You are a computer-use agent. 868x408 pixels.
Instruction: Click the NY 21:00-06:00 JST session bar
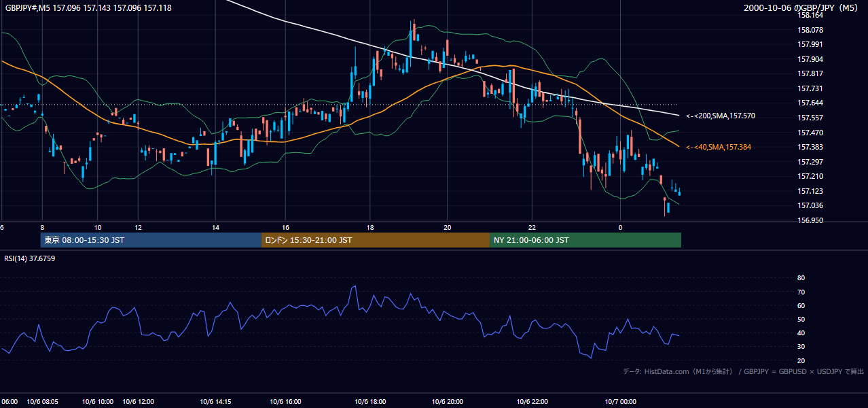tap(585, 240)
